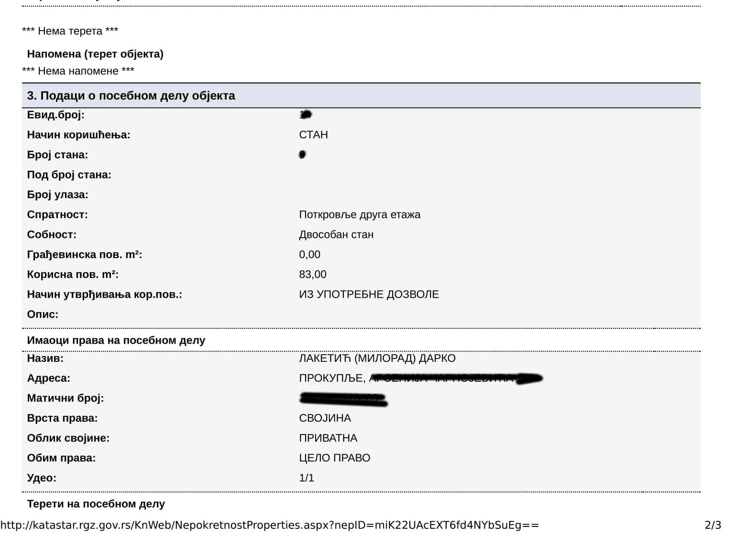Select the 'Двособан стан' text
Image resolution: width=756 pixels, height=537 pixels.
click(x=336, y=235)
